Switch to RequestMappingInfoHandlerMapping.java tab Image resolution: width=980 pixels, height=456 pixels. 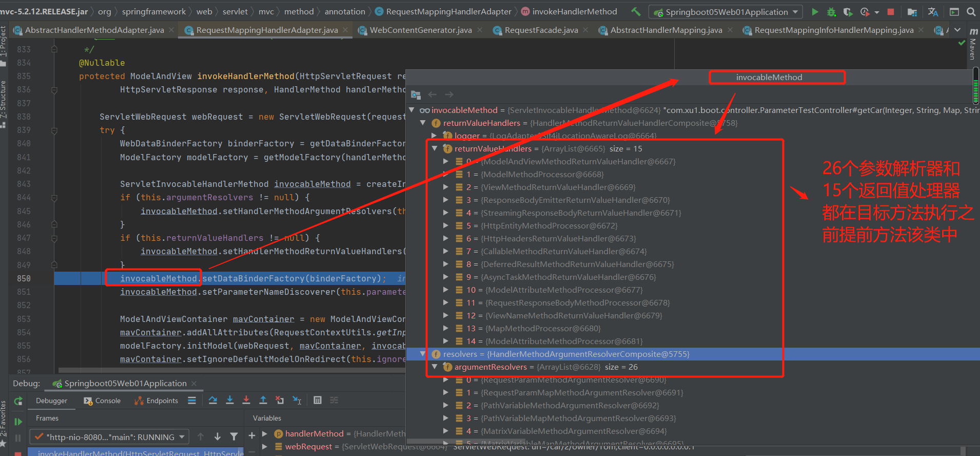(x=834, y=30)
